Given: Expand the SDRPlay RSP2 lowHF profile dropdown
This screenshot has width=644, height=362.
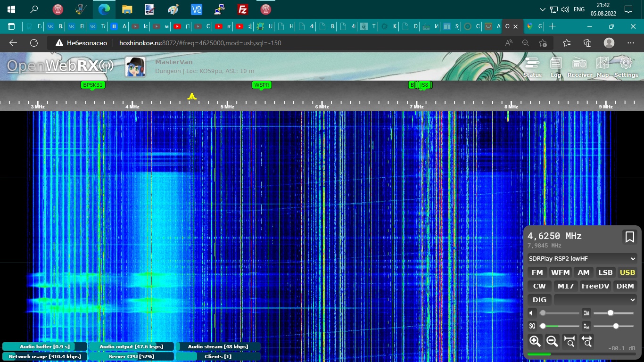Looking at the screenshot, I should [582, 259].
